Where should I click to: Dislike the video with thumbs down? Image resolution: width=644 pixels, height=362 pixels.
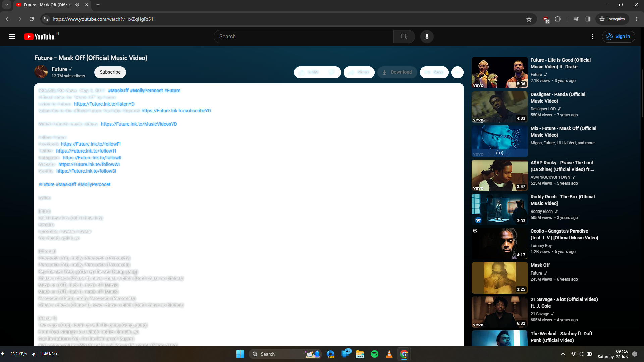(x=332, y=72)
